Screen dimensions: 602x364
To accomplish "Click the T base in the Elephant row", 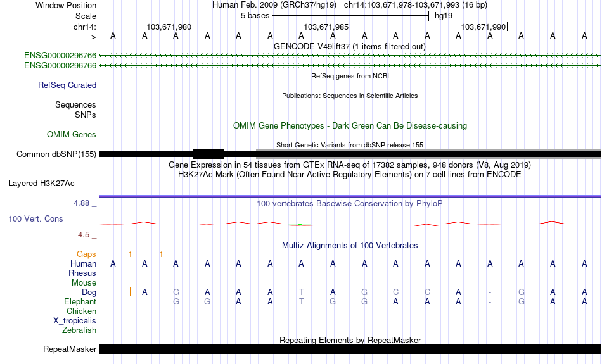I will coord(302,302).
